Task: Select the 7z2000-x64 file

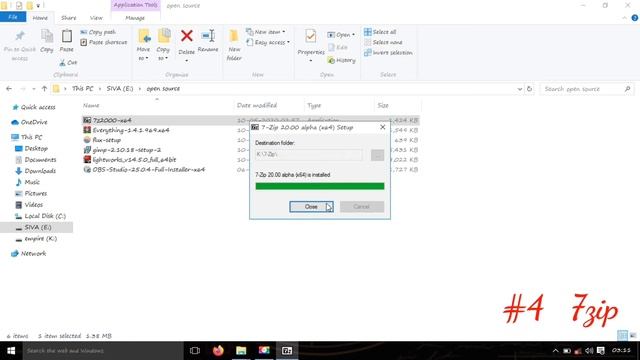Action: (x=112, y=120)
